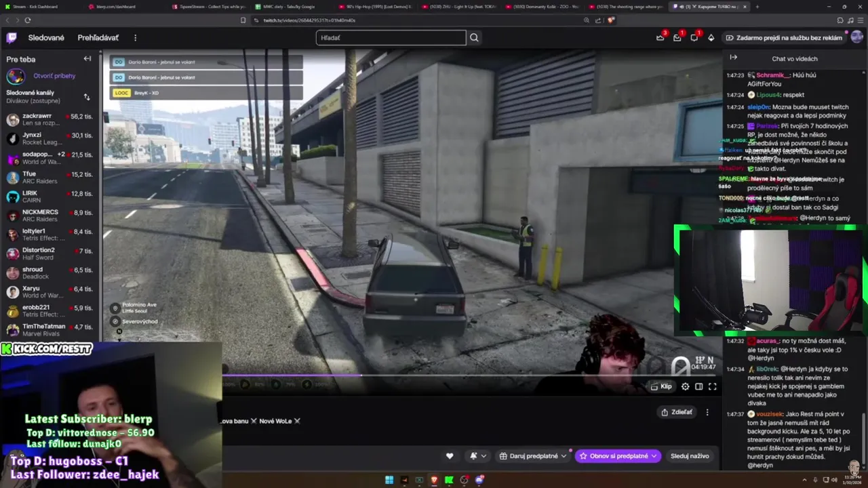Click the Otvoriť príbehy link
Viewport: 868px width, 488px height.
[x=54, y=76]
